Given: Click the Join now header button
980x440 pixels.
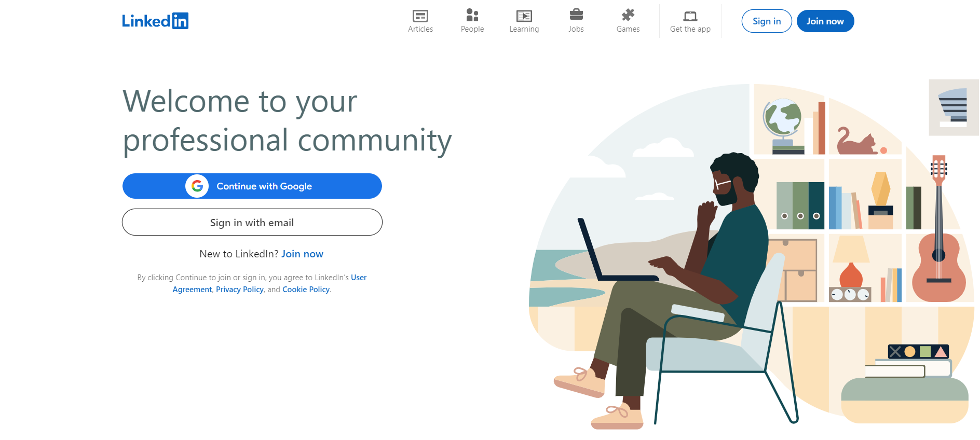Looking at the screenshot, I should point(825,21).
